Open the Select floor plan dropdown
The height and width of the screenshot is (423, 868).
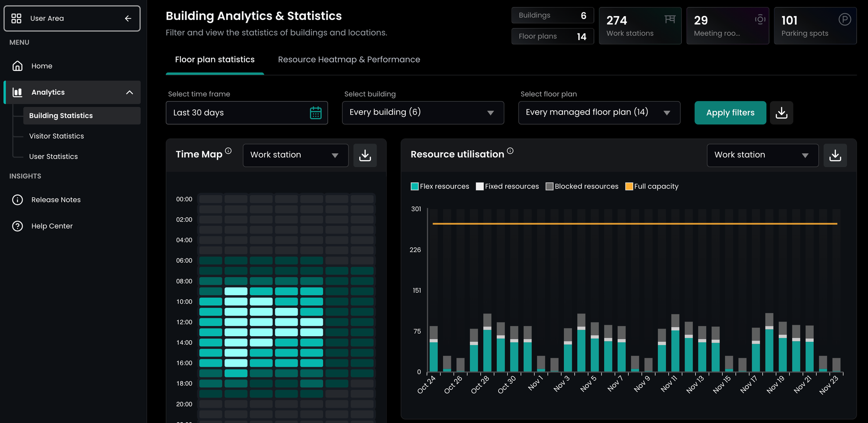coord(599,113)
